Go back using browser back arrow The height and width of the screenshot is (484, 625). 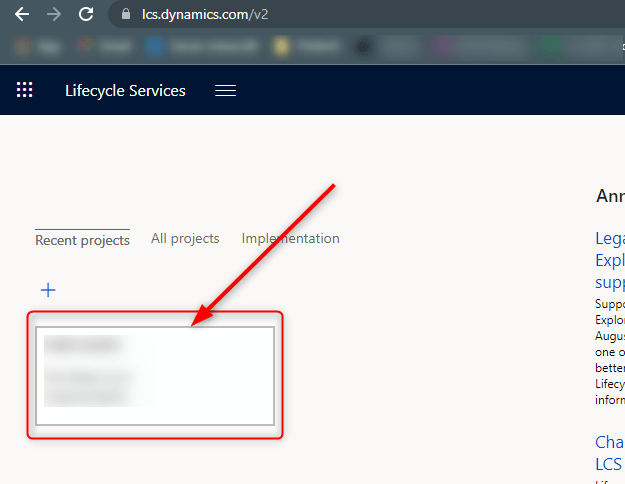(x=21, y=15)
